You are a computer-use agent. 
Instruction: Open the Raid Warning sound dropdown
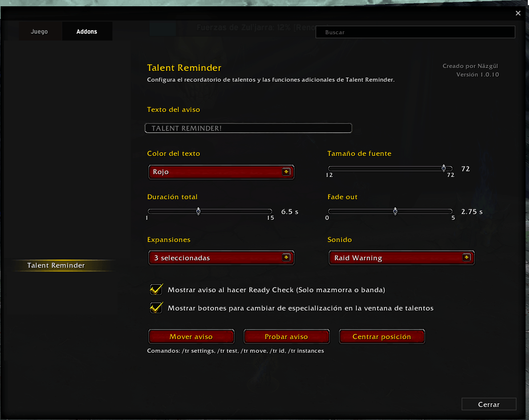(402, 258)
